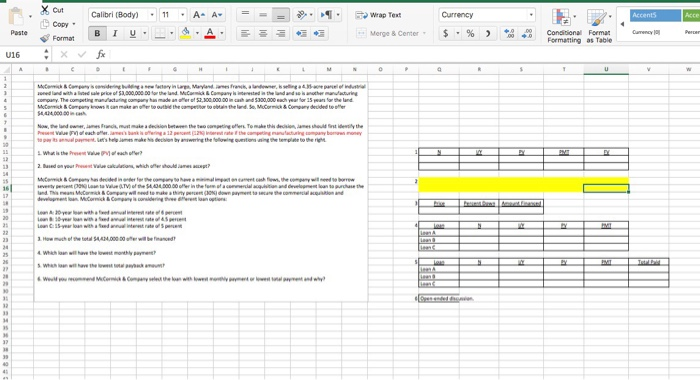Click the Name Box stepper arrows
Image resolution: width=700 pixels, height=380 pixels.
(46, 55)
